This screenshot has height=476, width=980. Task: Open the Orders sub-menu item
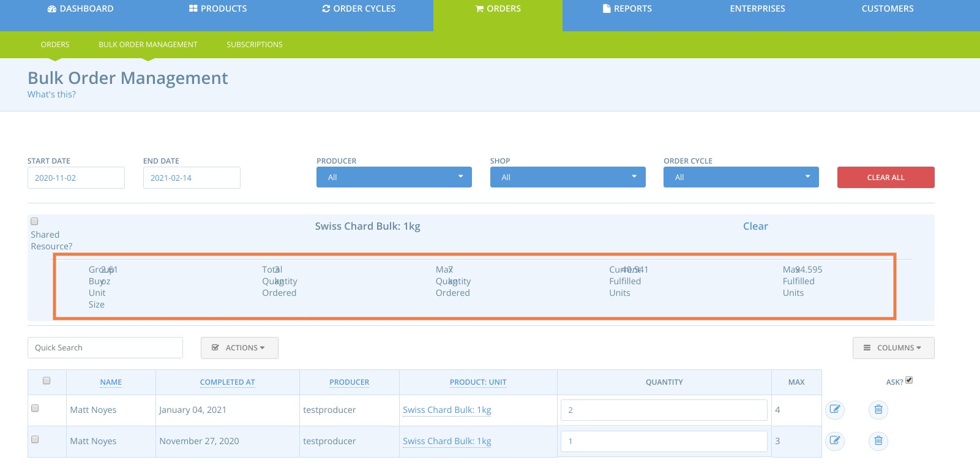55,45
